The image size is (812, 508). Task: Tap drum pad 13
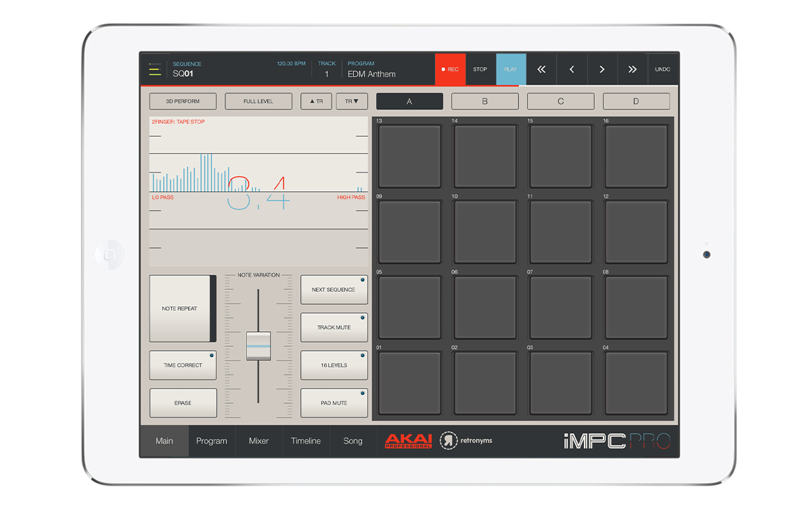tap(409, 156)
